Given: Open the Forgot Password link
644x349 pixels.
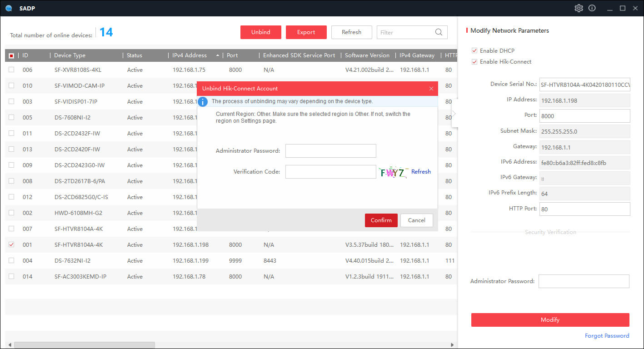Looking at the screenshot, I should coord(607,336).
